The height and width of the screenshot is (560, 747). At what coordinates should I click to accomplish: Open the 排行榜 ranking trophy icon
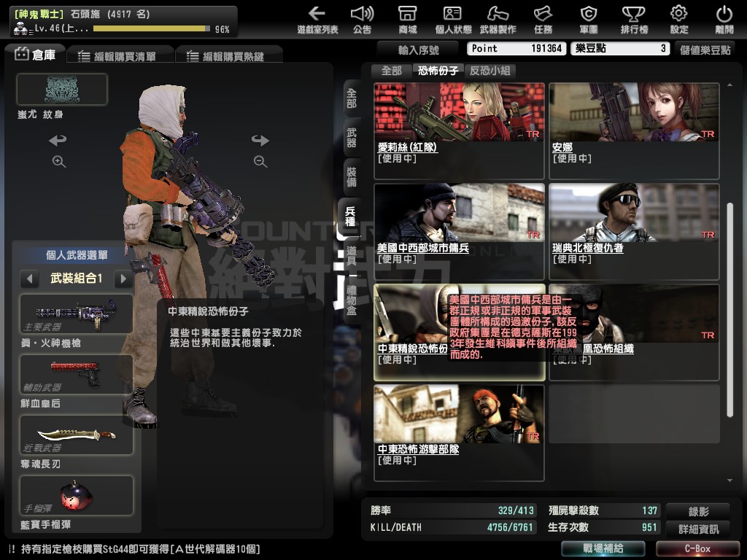click(x=634, y=20)
